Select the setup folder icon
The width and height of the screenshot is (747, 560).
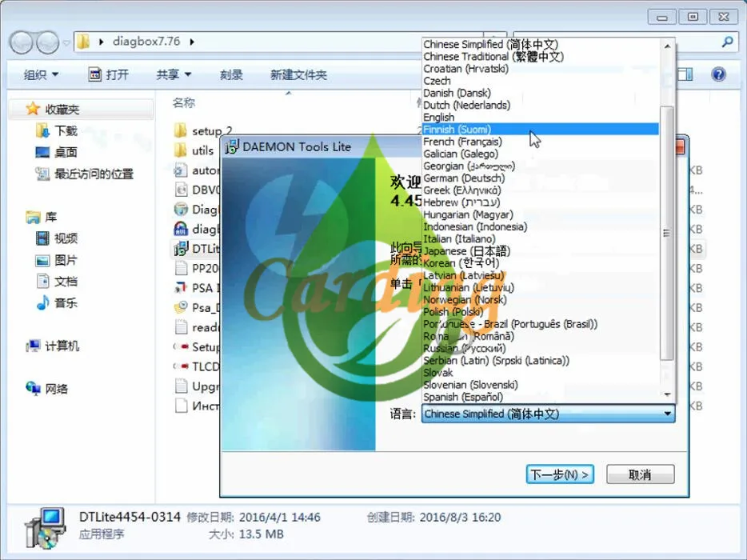[x=181, y=130]
